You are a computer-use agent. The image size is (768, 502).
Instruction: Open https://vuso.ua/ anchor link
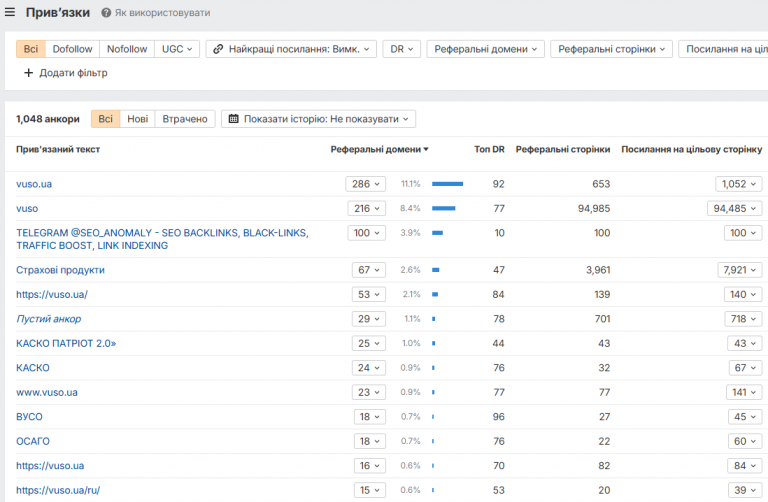point(52,294)
